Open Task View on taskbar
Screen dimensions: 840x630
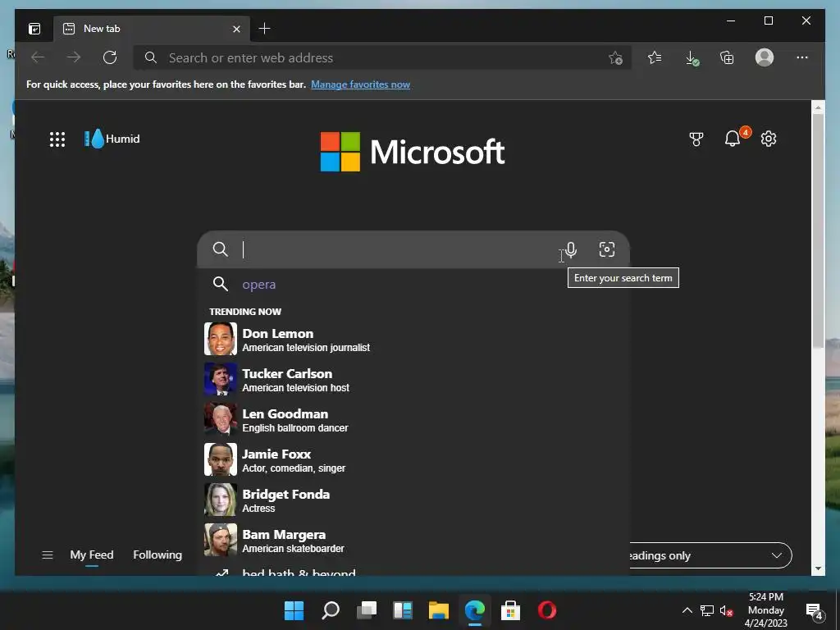[x=367, y=610]
